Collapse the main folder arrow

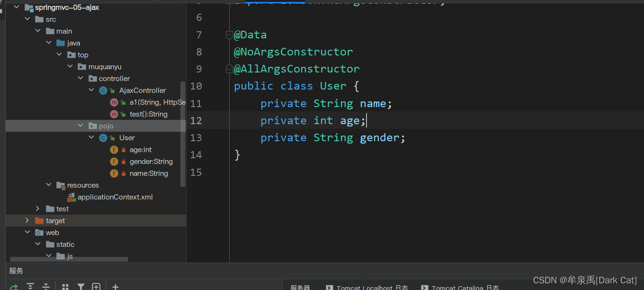coord(38,31)
